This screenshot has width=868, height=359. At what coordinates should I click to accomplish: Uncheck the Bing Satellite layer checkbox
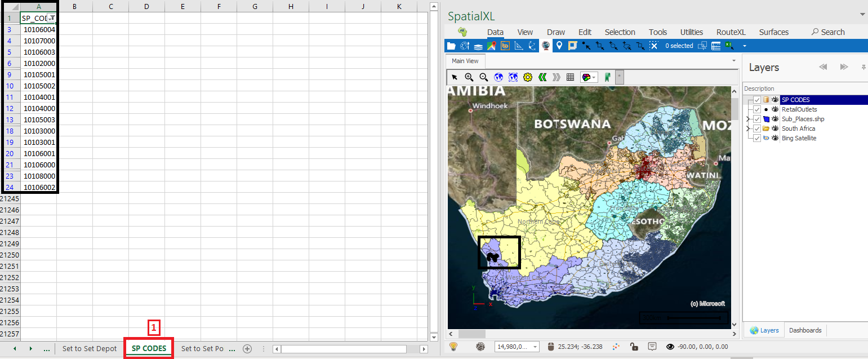pyautogui.click(x=757, y=138)
